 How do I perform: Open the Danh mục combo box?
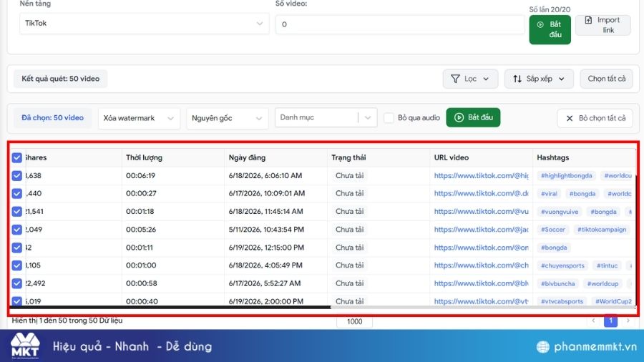pos(326,117)
